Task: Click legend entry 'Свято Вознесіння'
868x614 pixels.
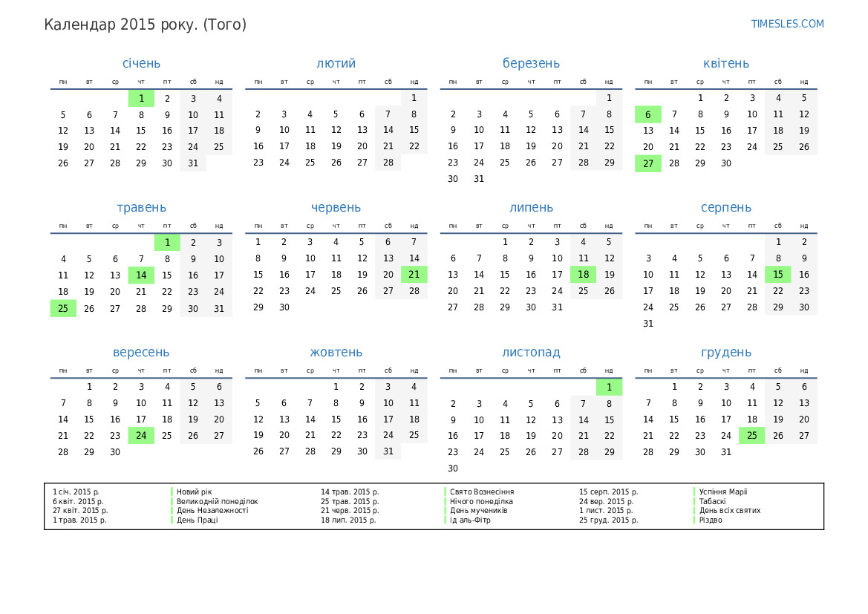Action: pyautogui.click(x=482, y=491)
